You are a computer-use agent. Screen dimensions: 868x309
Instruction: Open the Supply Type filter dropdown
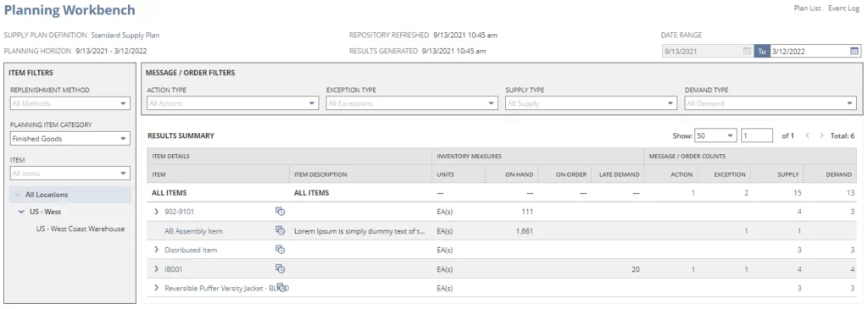click(x=591, y=103)
